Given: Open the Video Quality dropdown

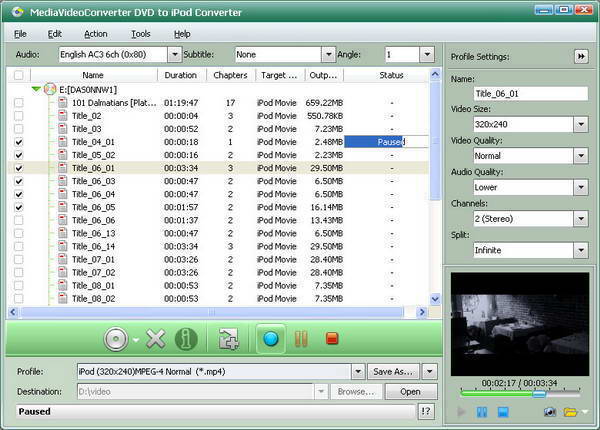Looking at the screenshot, I should click(x=581, y=156).
